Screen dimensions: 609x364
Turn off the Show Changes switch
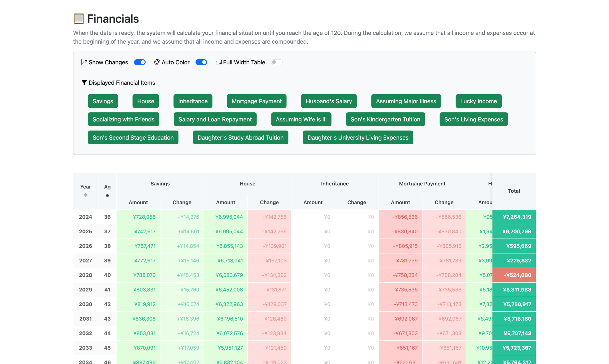[x=140, y=62]
